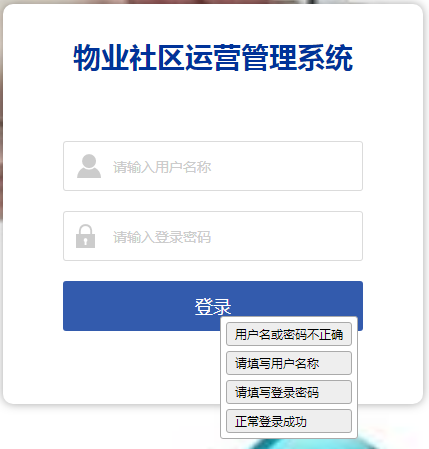Choose the 请填写登录密码 popup entry
This screenshot has height=449, width=429.
tap(289, 392)
